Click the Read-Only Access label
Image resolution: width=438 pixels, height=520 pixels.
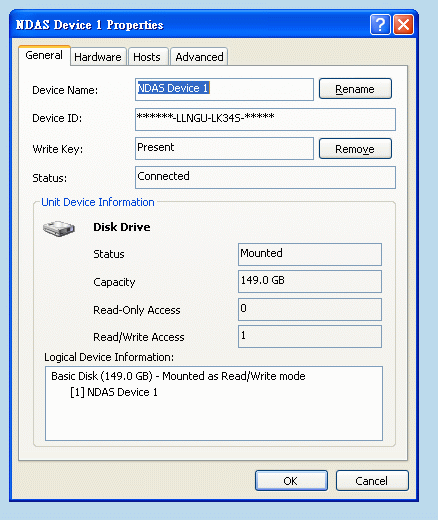click(x=137, y=310)
